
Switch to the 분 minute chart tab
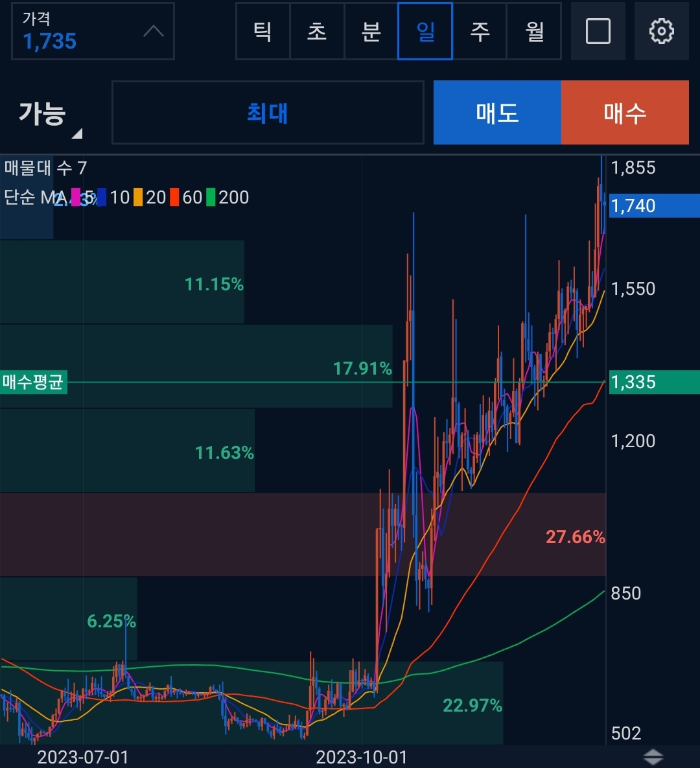click(371, 31)
